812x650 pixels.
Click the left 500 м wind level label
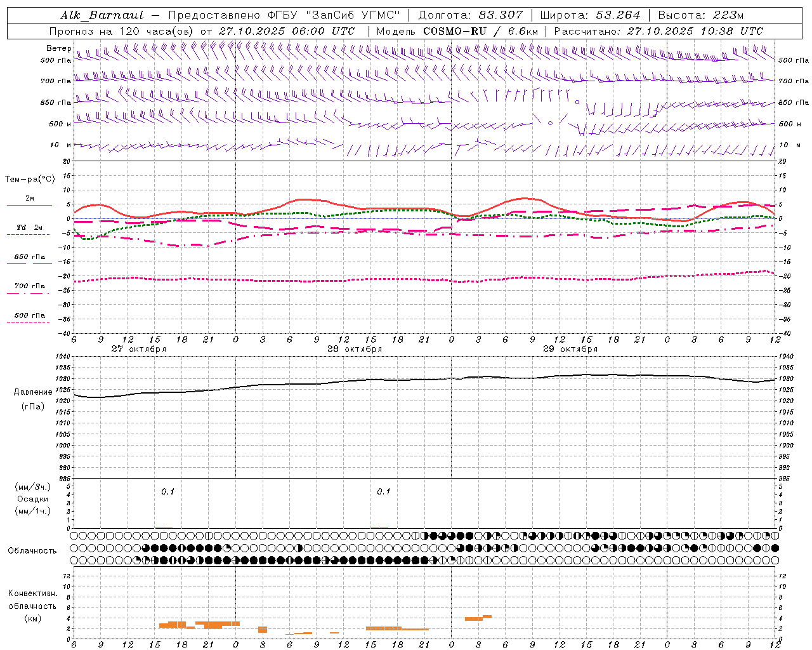click(60, 124)
